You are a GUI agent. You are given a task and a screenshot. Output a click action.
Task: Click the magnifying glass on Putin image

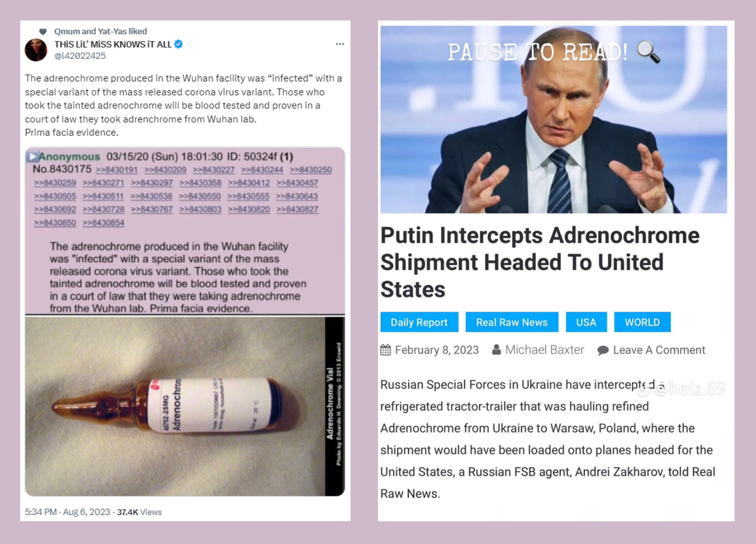tap(648, 51)
